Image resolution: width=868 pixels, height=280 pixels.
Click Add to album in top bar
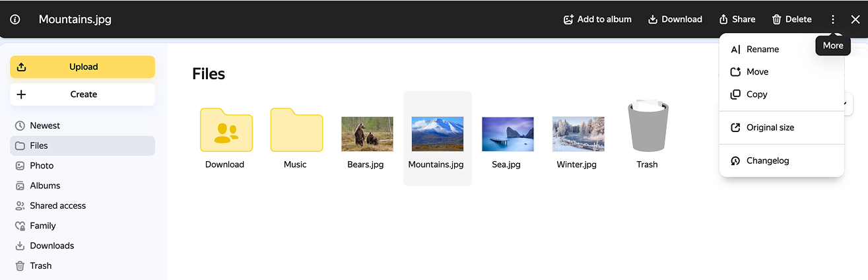tap(597, 19)
